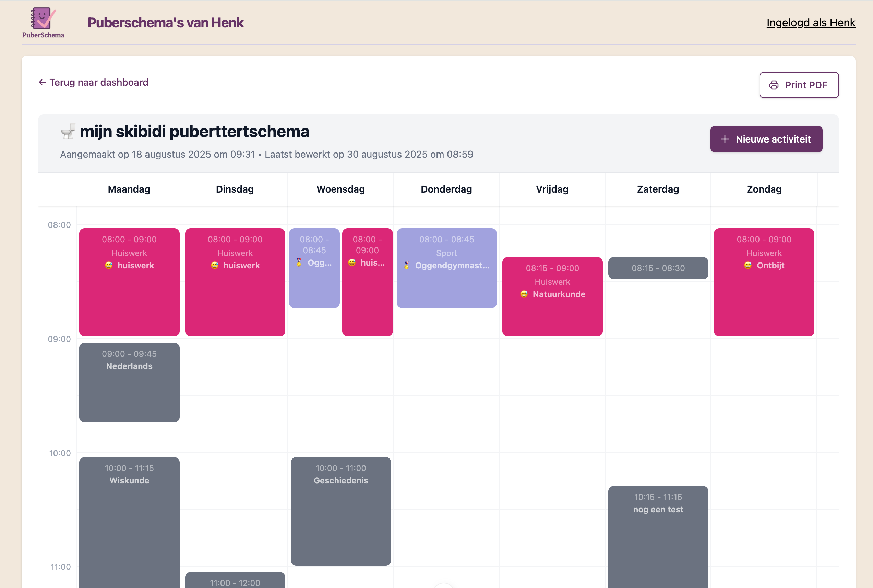Select the Maandag column header
Screen dimensions: 873x588
pyautogui.click(x=129, y=189)
